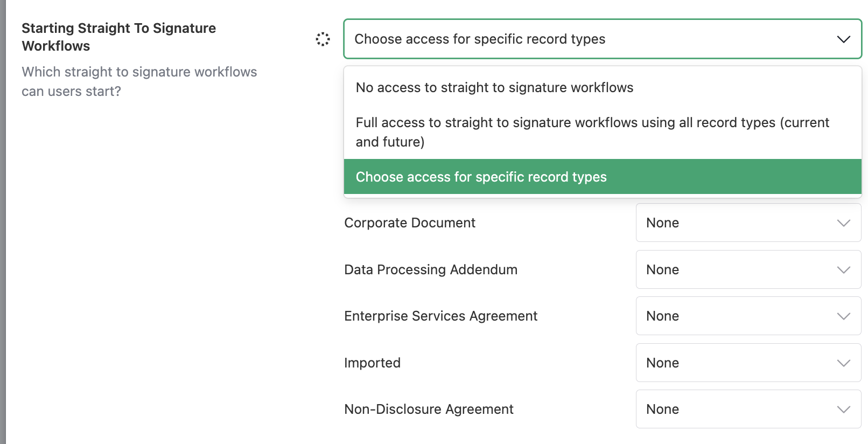
Task: Click the Starting Straight To Signature Workflows heading
Action: (119, 37)
